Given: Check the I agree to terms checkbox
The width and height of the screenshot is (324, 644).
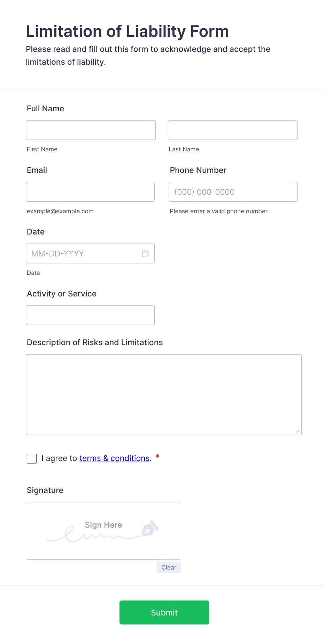Looking at the screenshot, I should (31, 458).
